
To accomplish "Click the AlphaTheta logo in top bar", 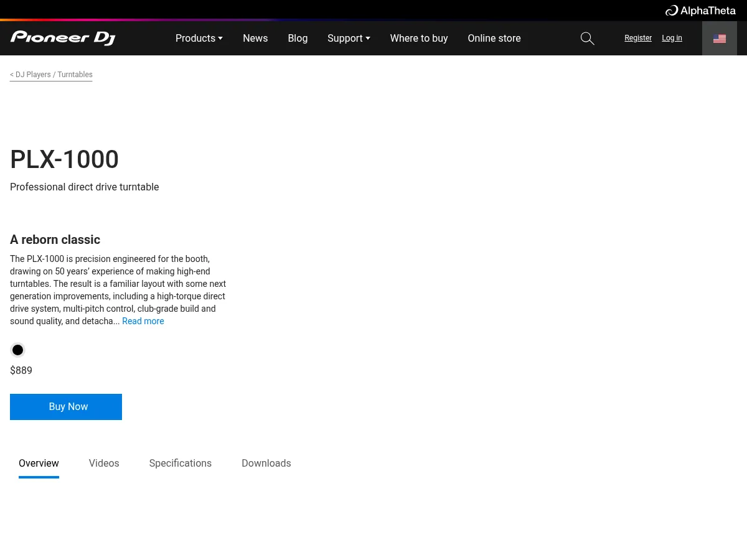I will point(700,11).
